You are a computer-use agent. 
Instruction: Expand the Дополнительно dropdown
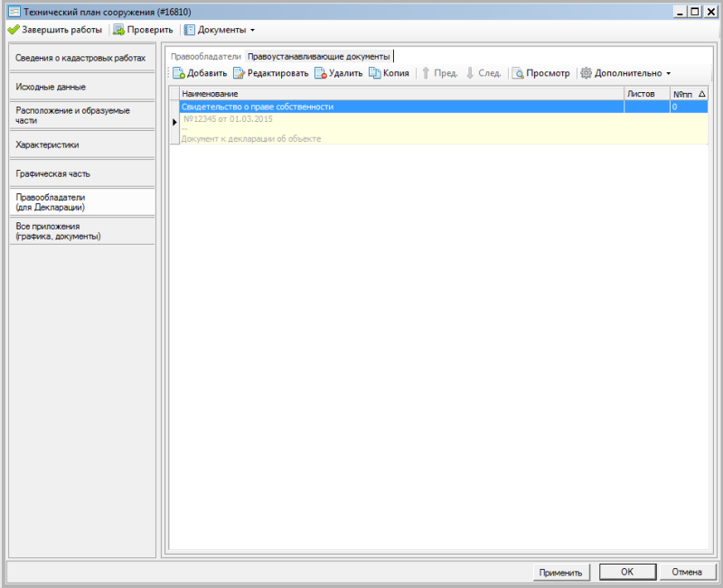tap(626, 73)
